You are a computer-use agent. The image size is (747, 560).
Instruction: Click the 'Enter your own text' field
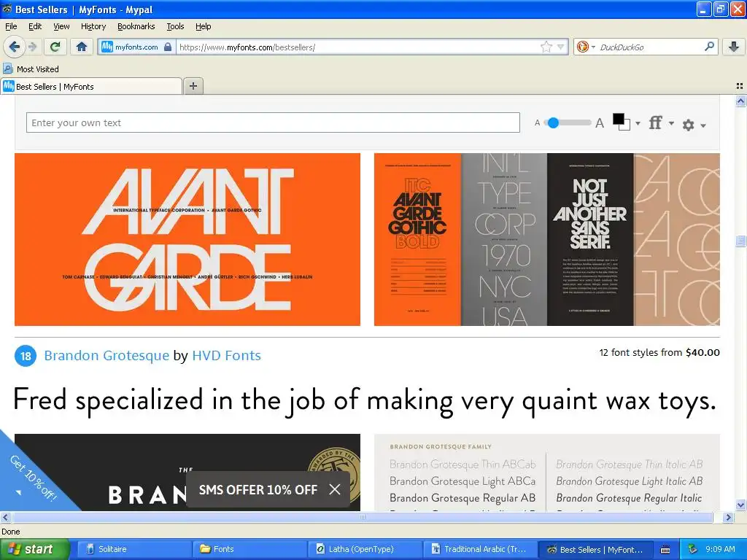coord(273,122)
